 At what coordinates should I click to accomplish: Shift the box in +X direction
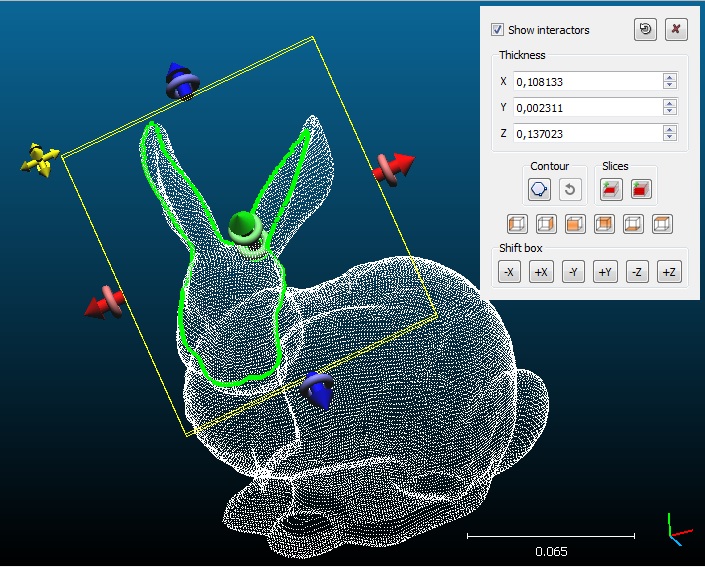pyautogui.click(x=541, y=272)
